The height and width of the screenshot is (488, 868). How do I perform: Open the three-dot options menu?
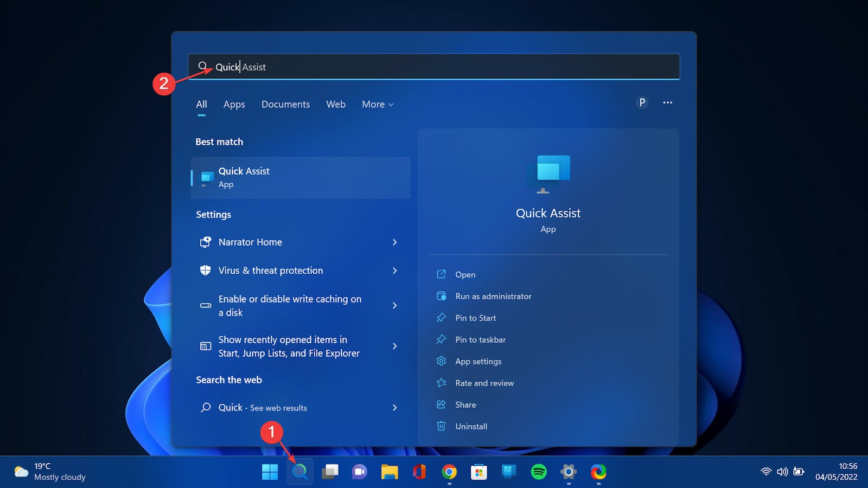tap(667, 102)
